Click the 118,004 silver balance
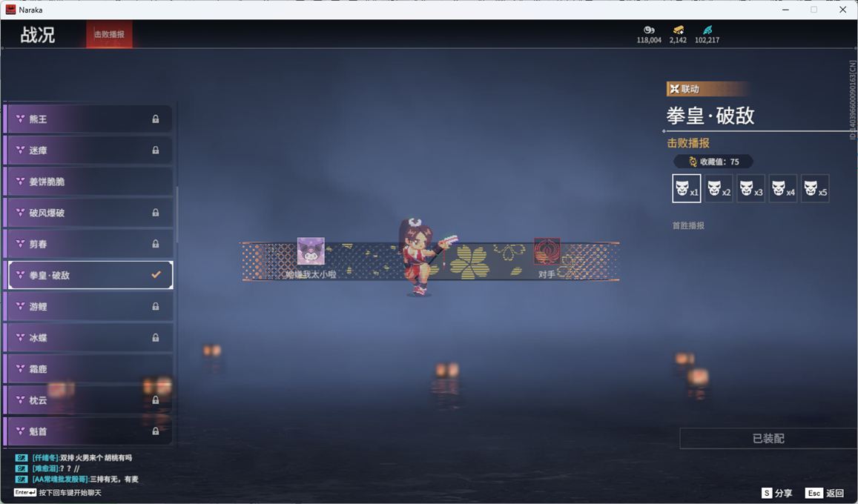Viewport: 858px width, 504px height. 649,40
